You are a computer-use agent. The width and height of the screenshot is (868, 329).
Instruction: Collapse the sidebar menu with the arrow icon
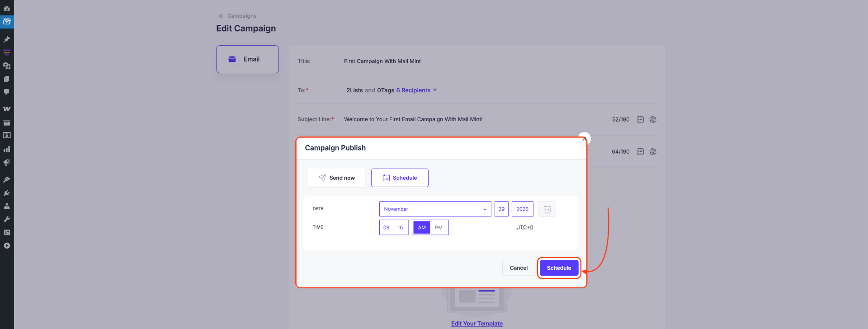(7, 246)
